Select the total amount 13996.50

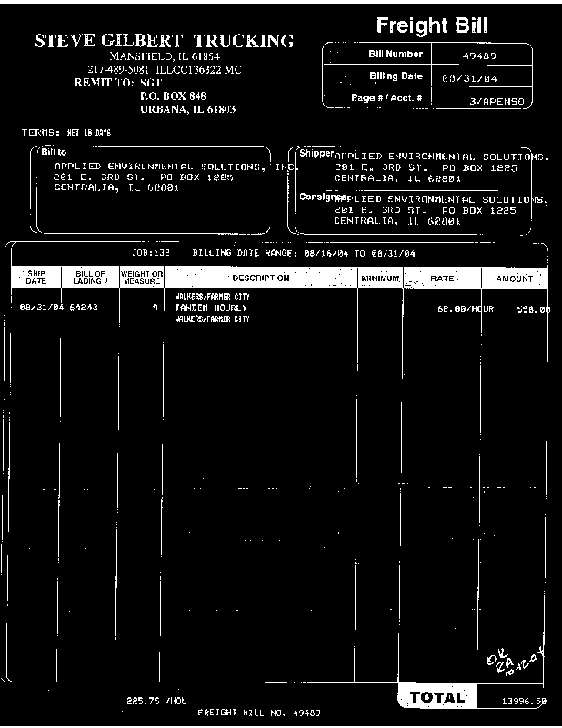pyautogui.click(x=524, y=701)
